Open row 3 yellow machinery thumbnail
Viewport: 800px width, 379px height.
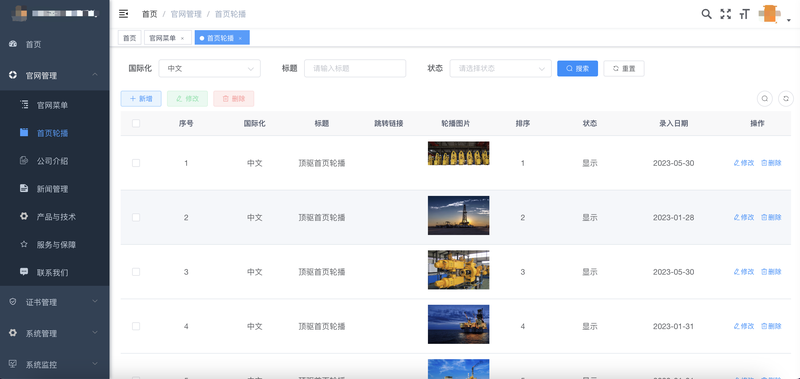[x=459, y=270]
